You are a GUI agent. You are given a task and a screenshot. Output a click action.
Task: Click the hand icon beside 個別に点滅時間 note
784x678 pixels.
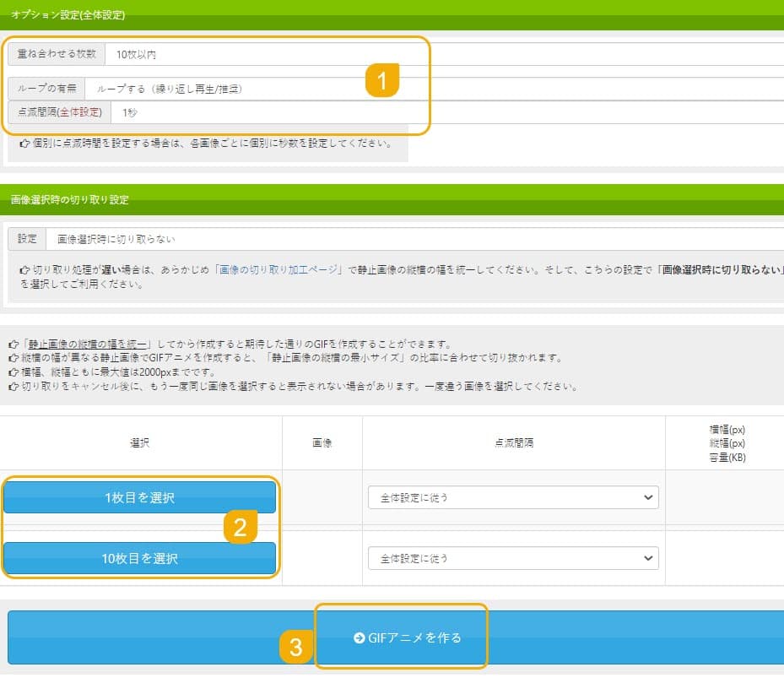point(24,144)
